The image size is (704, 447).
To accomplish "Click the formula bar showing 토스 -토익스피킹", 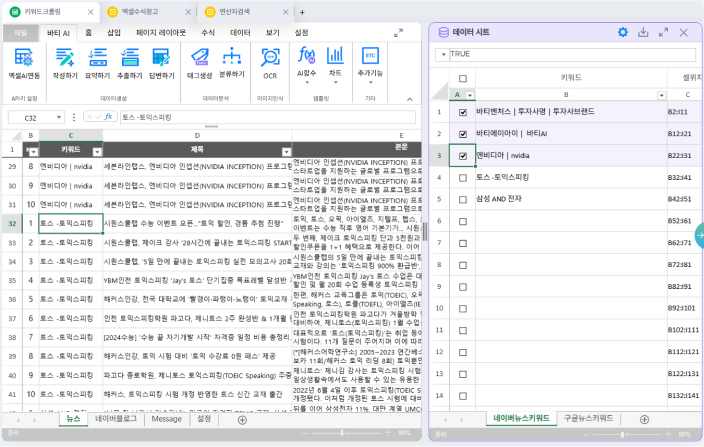I will click(x=268, y=118).
